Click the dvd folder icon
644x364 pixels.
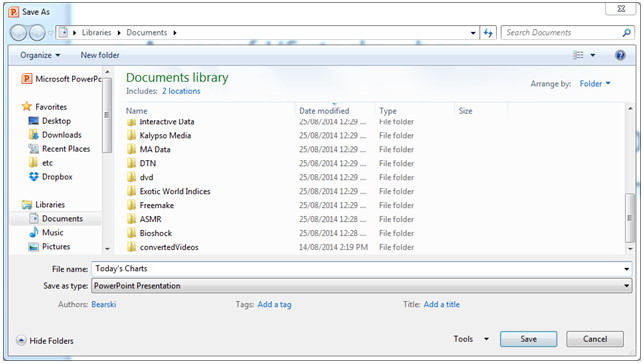pyautogui.click(x=131, y=177)
